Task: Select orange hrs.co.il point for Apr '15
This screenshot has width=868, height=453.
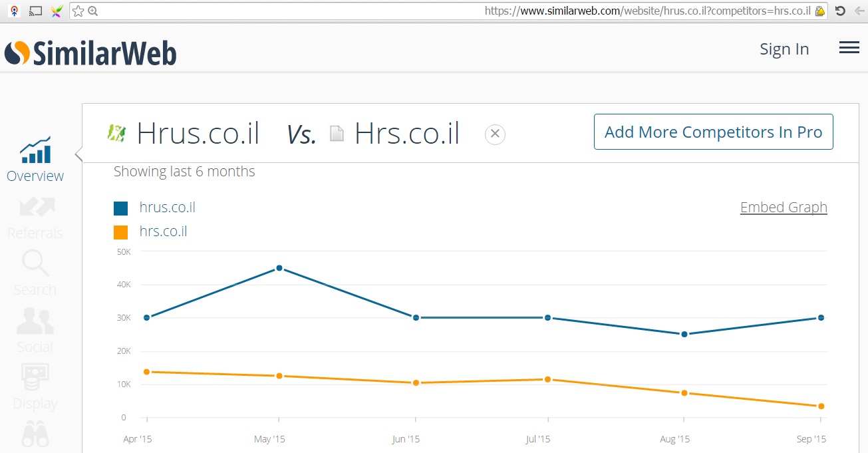Action: click(x=146, y=372)
